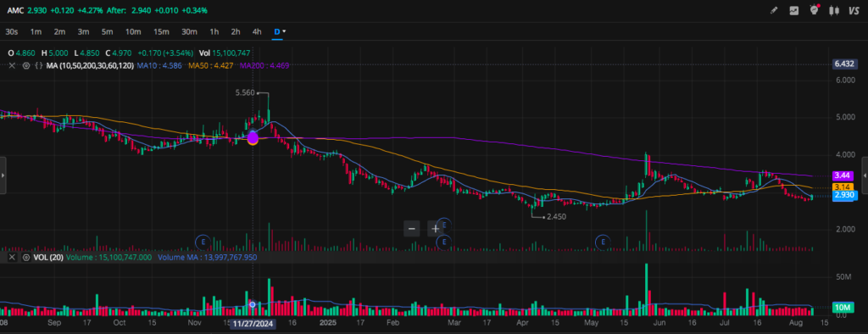The image size is (868, 334).
Task: Click the 5.560 high price annotation
Action: [245, 93]
